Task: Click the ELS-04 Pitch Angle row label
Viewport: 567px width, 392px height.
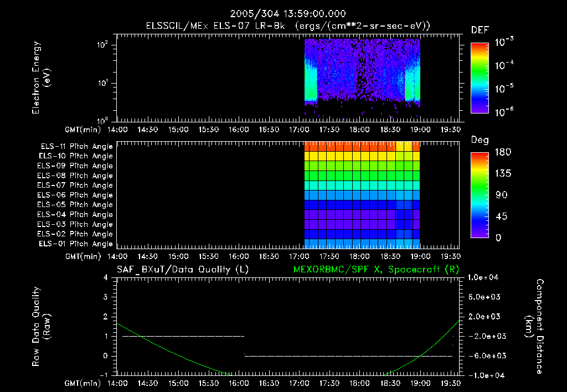Action: pyautogui.click(x=75, y=215)
